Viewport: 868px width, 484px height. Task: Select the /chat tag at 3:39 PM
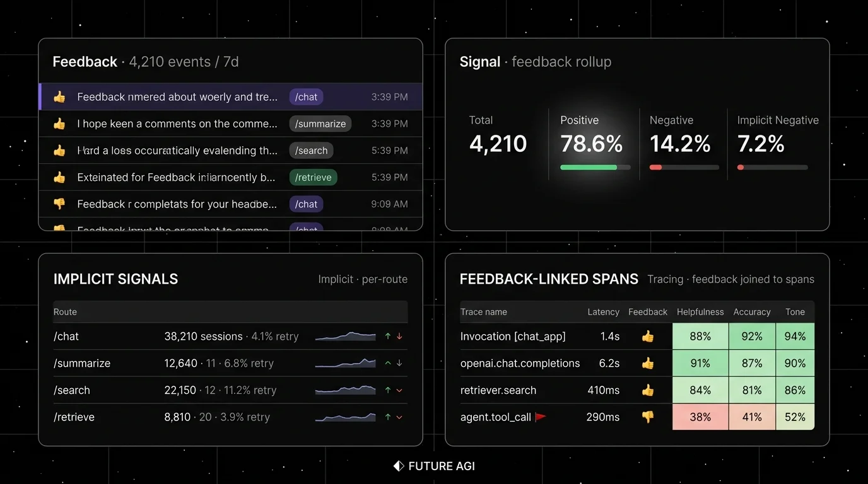[307, 97]
